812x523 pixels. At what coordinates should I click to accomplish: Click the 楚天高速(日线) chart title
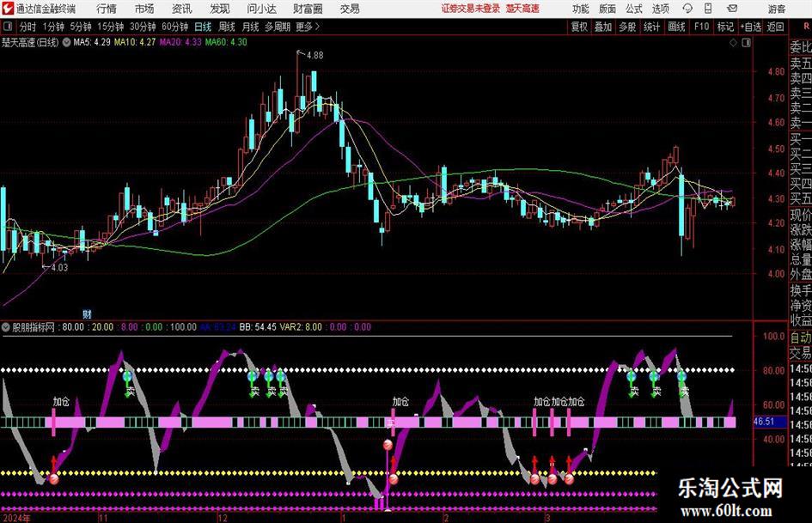pyautogui.click(x=30, y=42)
